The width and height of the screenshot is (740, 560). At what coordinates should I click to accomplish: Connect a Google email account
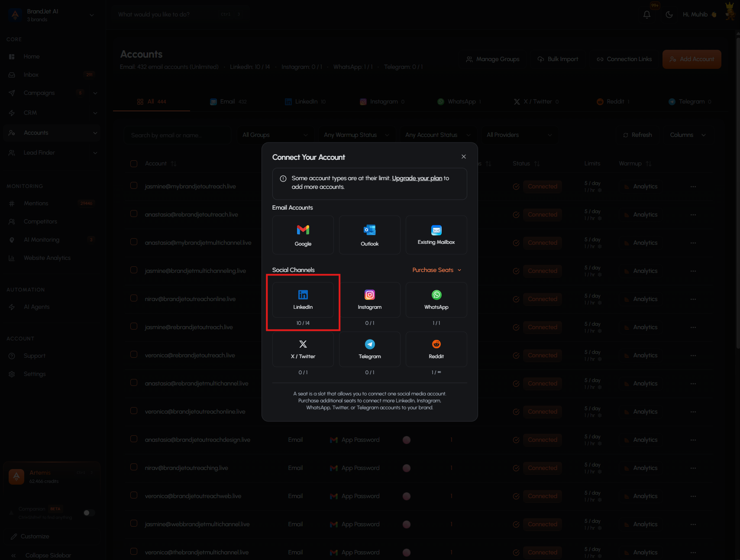303,235
